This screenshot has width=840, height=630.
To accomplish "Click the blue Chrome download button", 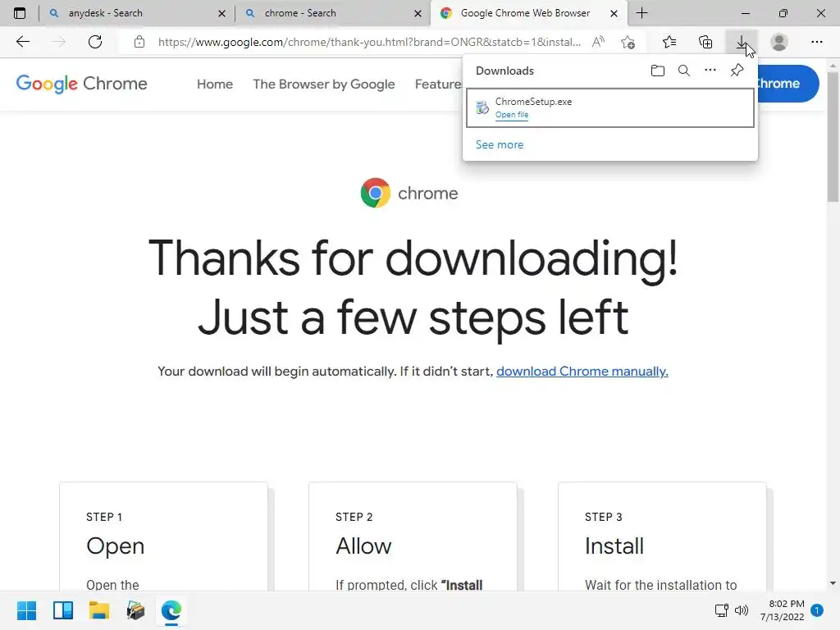I will tap(787, 84).
